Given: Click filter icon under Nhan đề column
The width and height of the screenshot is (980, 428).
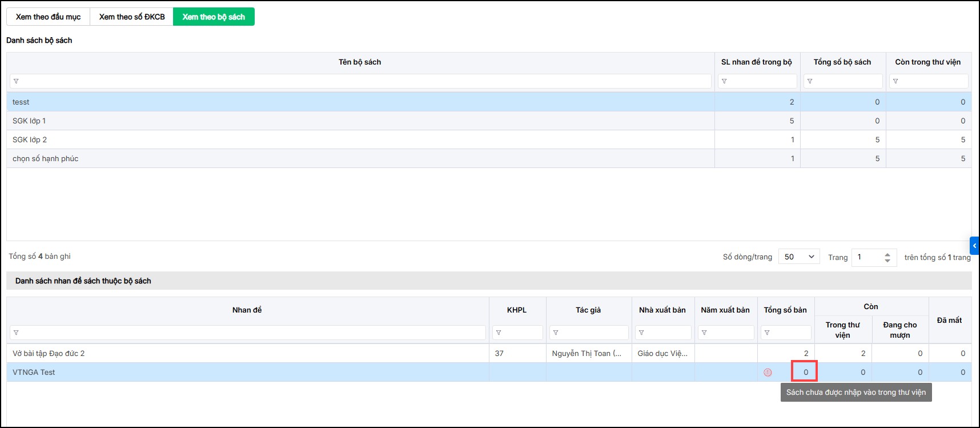Looking at the screenshot, I should click(x=16, y=333).
